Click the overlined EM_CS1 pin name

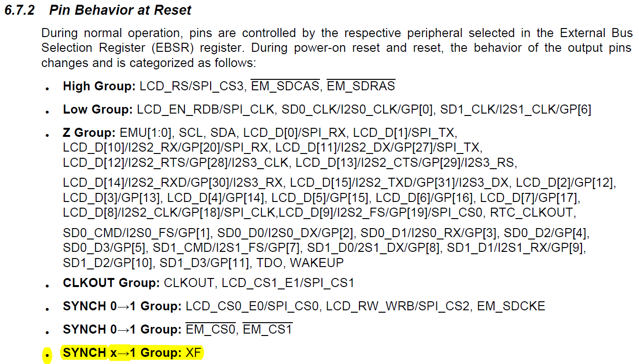(x=268, y=329)
